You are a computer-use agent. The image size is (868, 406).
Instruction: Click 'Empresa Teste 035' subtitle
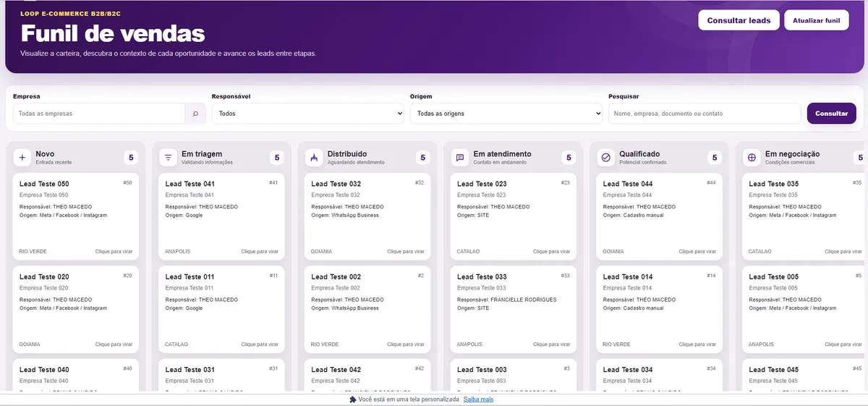tap(774, 195)
